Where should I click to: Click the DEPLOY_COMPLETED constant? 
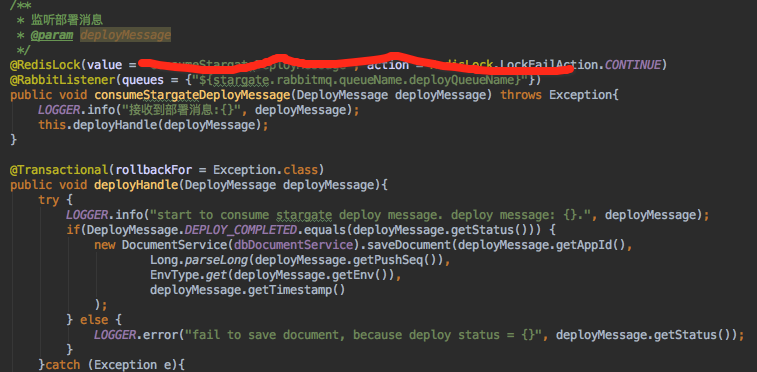click(240, 230)
